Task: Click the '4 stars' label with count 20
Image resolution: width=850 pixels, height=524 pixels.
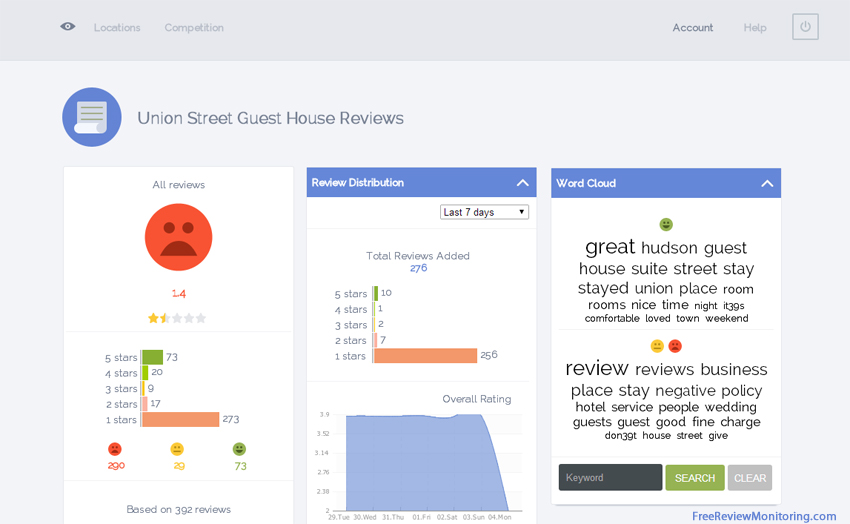Action: click(121, 373)
